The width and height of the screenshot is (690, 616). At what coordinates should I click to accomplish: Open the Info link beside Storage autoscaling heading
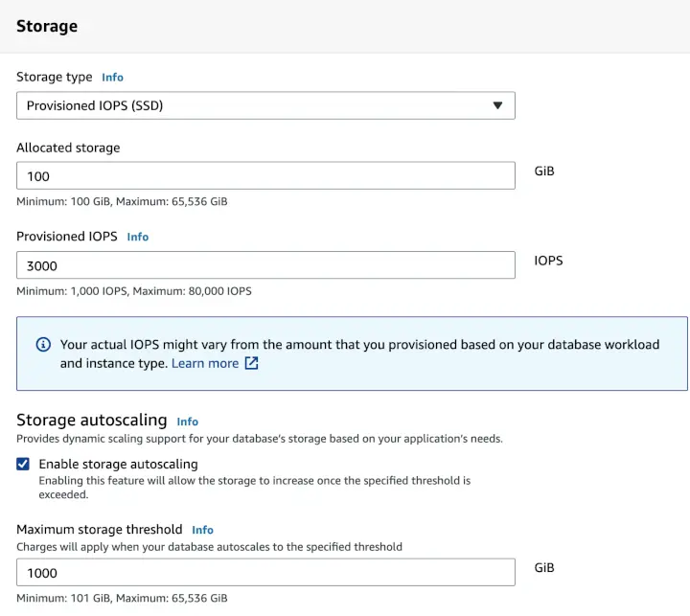[x=188, y=422]
